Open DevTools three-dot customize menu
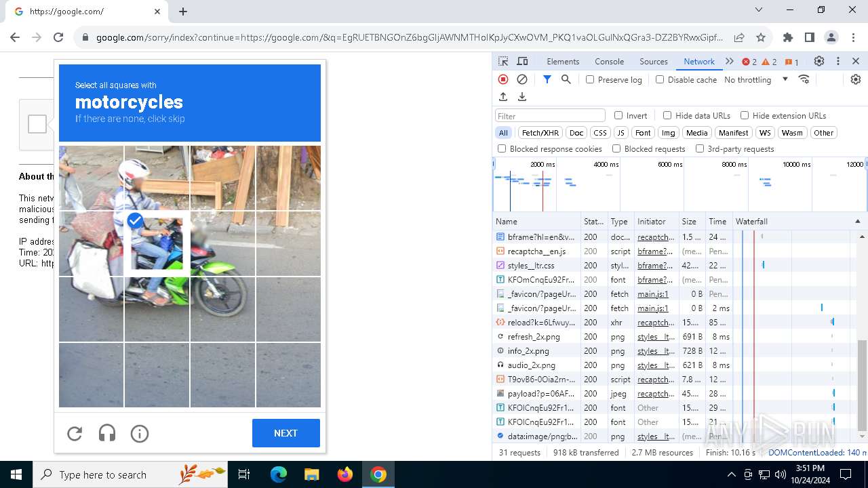 point(838,61)
